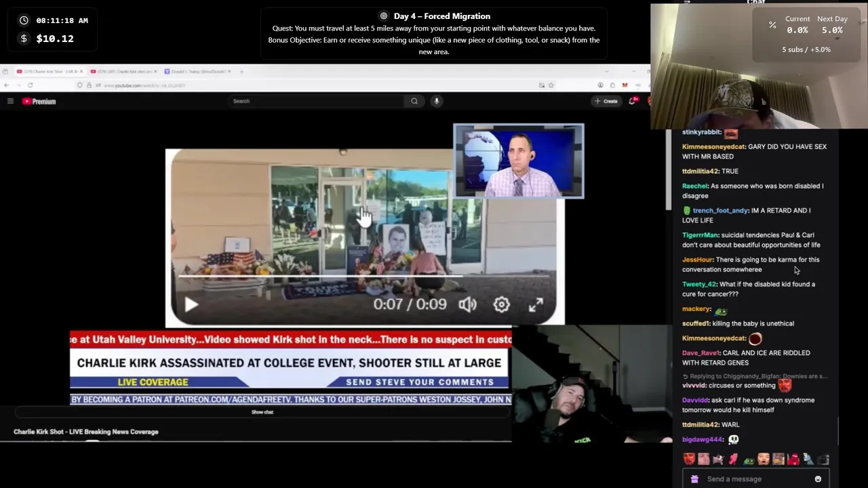Open username trench_foot_andy in chat
The image size is (868, 488).
[720, 210]
